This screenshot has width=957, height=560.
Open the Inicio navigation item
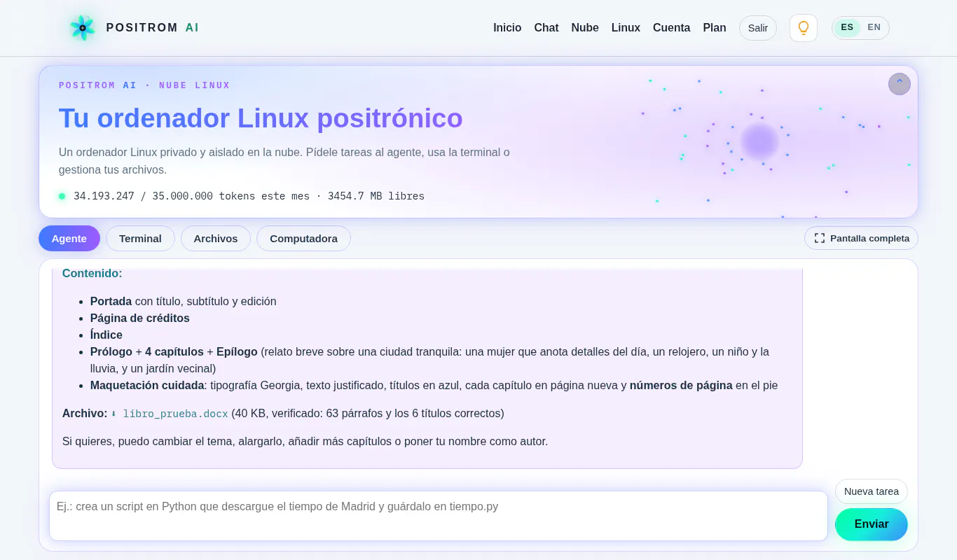(x=507, y=28)
